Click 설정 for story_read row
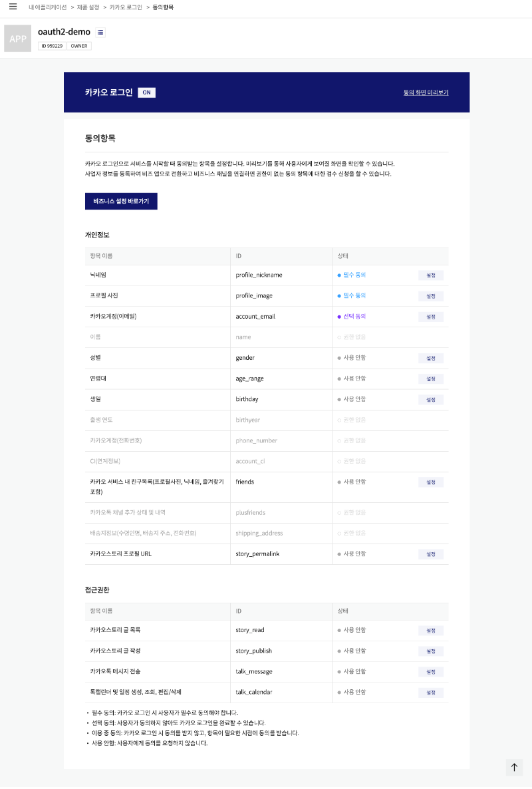Image resolution: width=532 pixels, height=789 pixels. (431, 631)
